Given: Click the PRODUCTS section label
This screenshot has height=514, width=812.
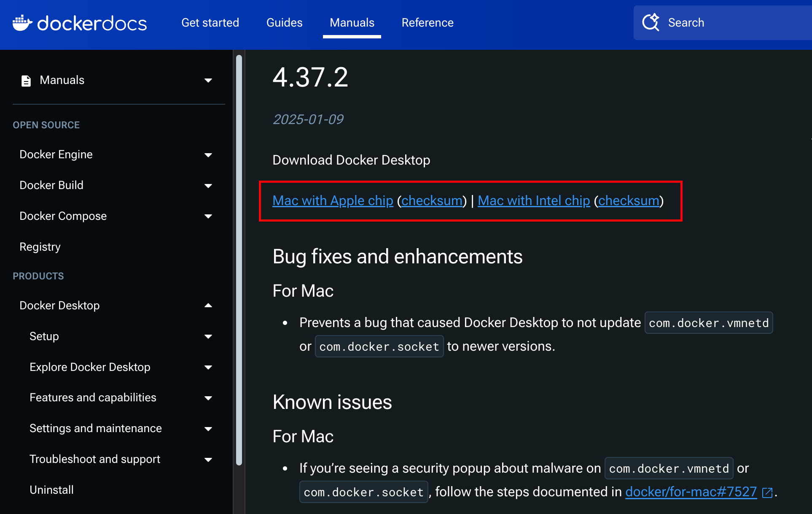Looking at the screenshot, I should 38,276.
